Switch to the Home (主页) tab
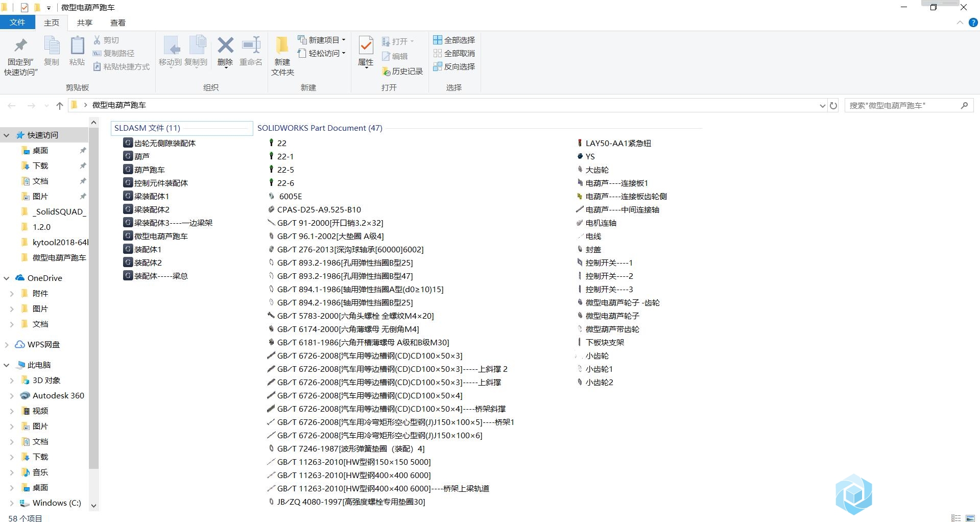Screen dimensions: 980x522 [x=52, y=22]
